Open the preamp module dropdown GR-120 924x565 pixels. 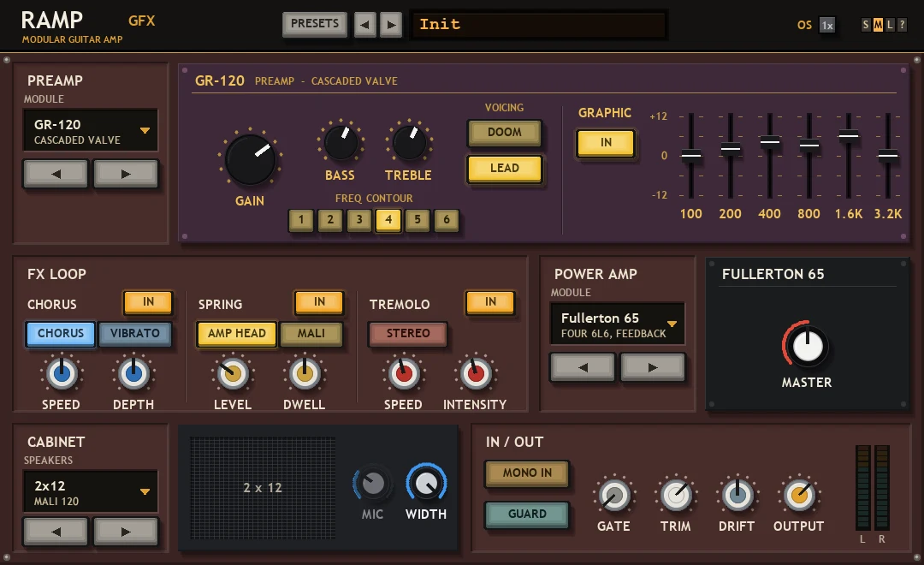91,131
